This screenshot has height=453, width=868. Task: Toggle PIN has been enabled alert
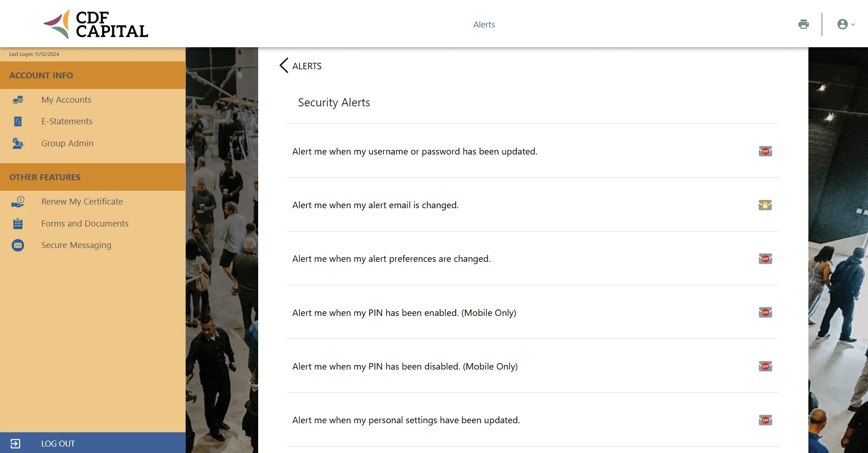[x=765, y=313]
